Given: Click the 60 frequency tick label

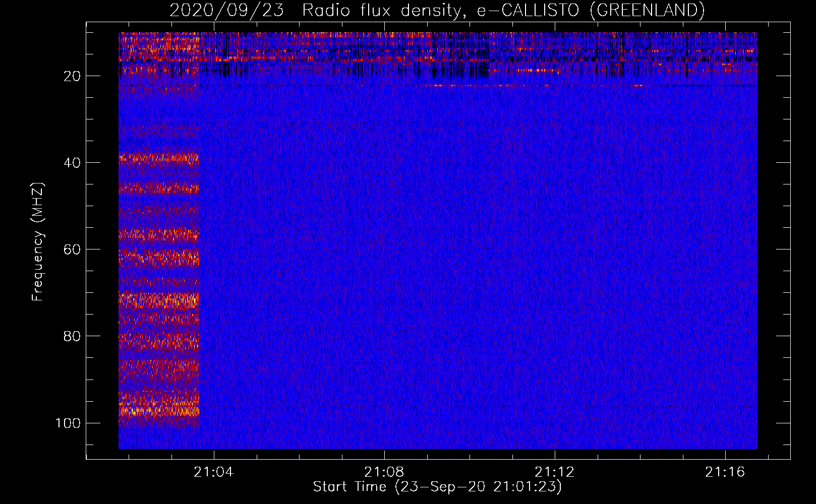Looking at the screenshot, I should point(72,249).
